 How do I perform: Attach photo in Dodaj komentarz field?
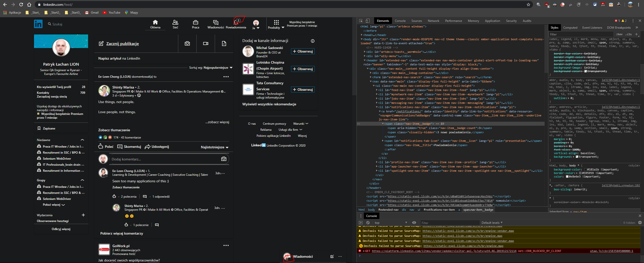click(x=224, y=159)
